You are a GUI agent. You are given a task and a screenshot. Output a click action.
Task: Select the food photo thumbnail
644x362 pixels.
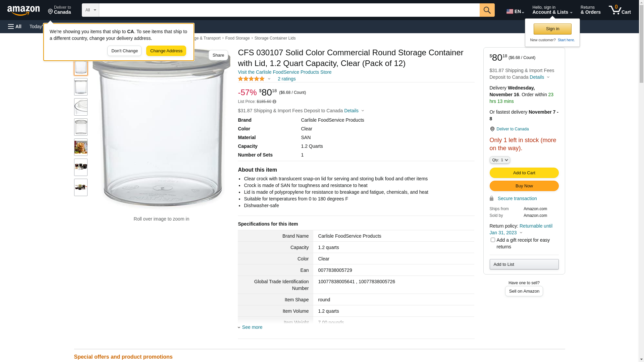[81, 147]
